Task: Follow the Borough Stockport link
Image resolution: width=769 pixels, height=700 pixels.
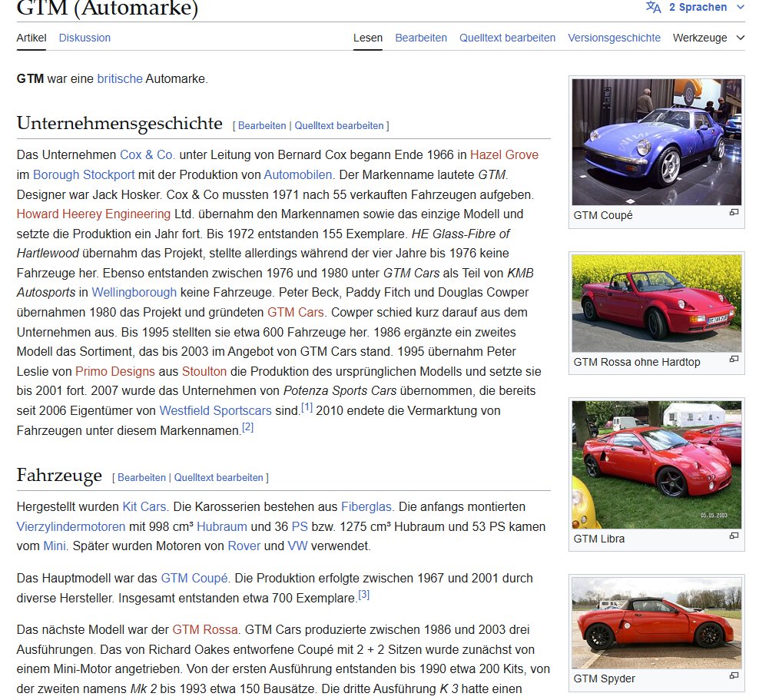Action: pyautogui.click(x=84, y=174)
